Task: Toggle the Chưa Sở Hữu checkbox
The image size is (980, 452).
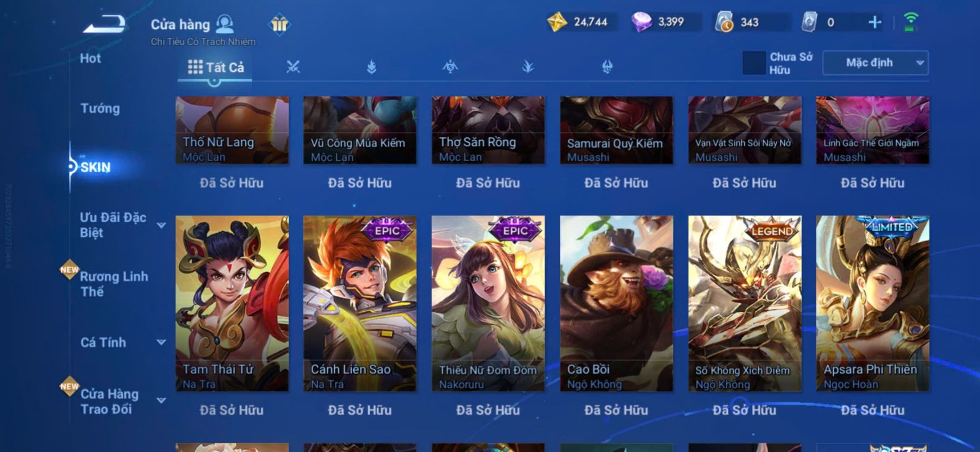Action: (x=754, y=62)
